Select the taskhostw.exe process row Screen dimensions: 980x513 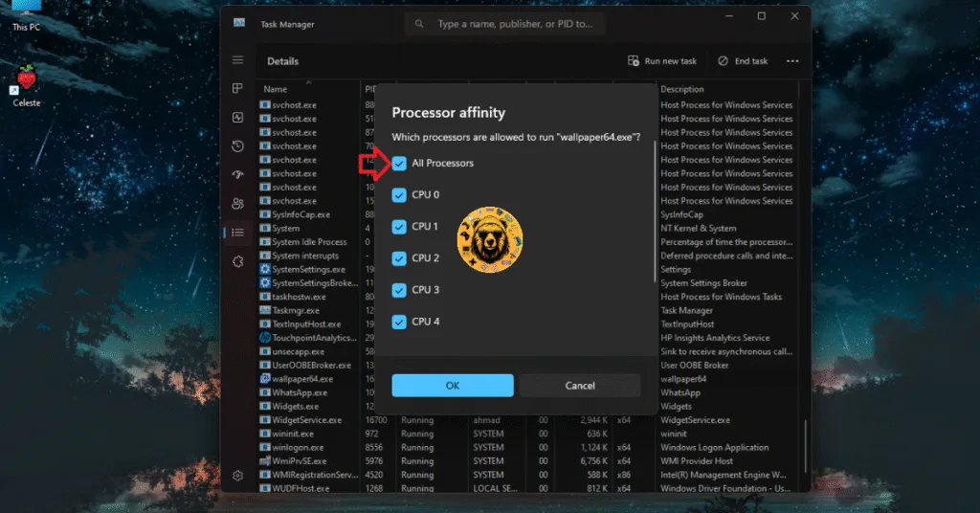coord(299,297)
